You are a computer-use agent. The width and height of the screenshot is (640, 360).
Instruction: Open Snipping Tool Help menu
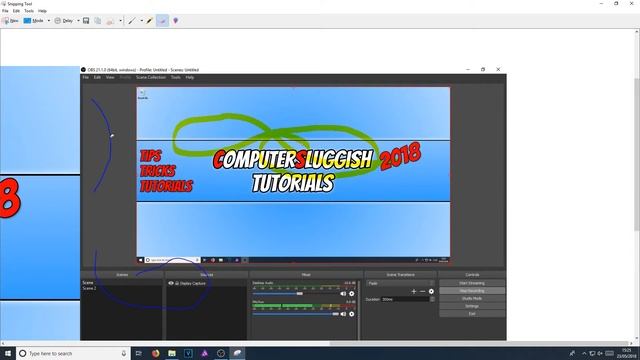point(42,11)
